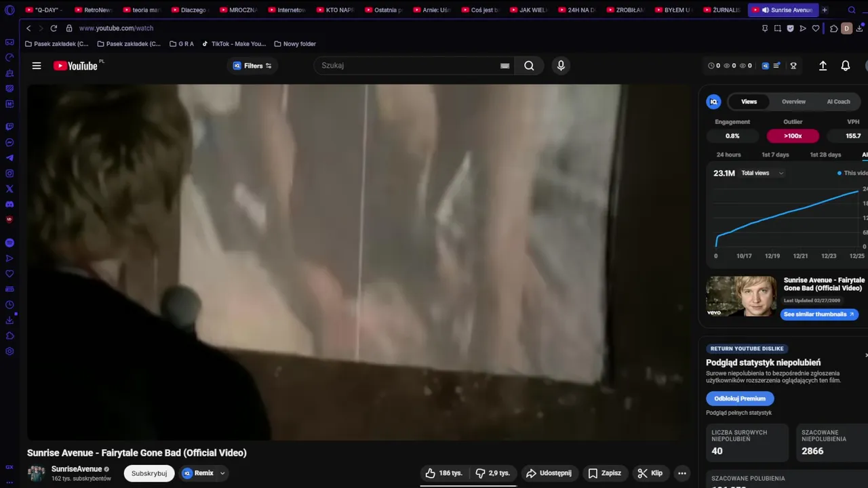Switch to the RetroNews browser tab
Screen dimensions: 868x488
(92, 10)
